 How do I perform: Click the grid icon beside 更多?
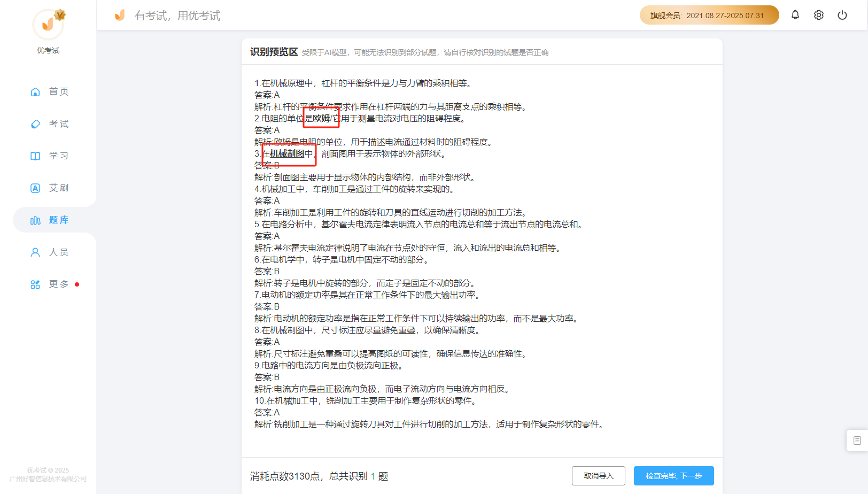click(35, 284)
